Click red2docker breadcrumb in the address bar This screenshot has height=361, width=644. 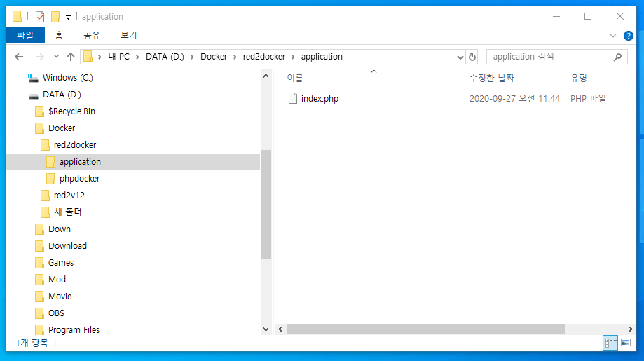click(x=264, y=57)
